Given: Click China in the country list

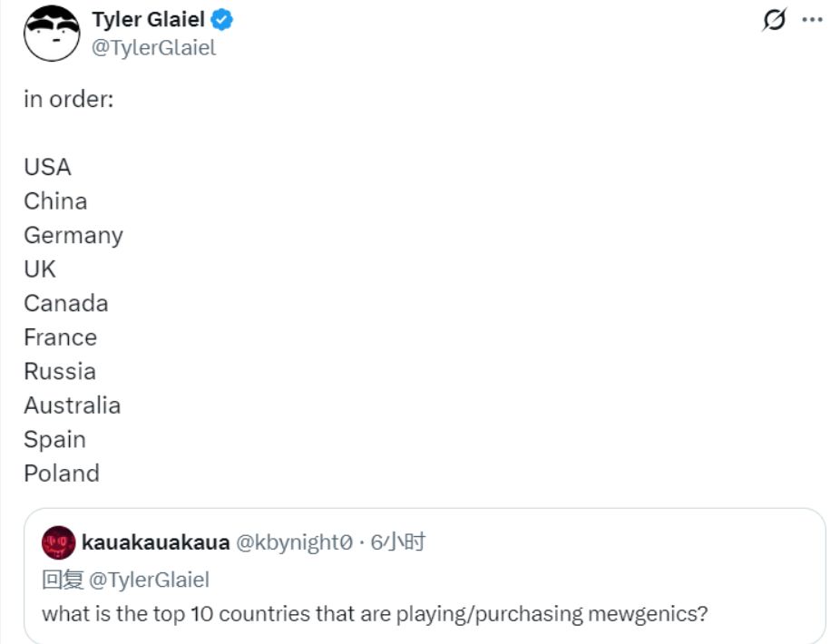Looking at the screenshot, I should (x=55, y=201).
